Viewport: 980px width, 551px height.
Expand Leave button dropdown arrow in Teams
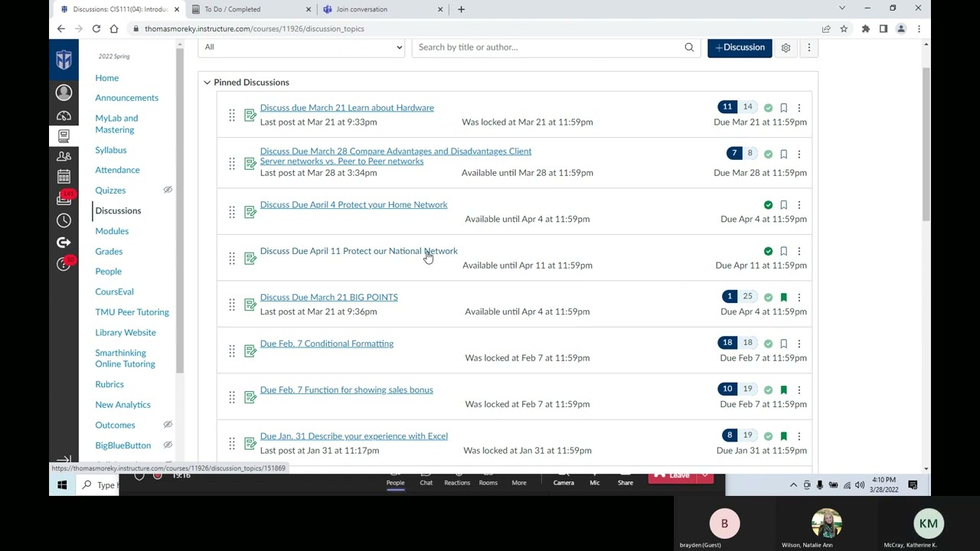pos(704,476)
